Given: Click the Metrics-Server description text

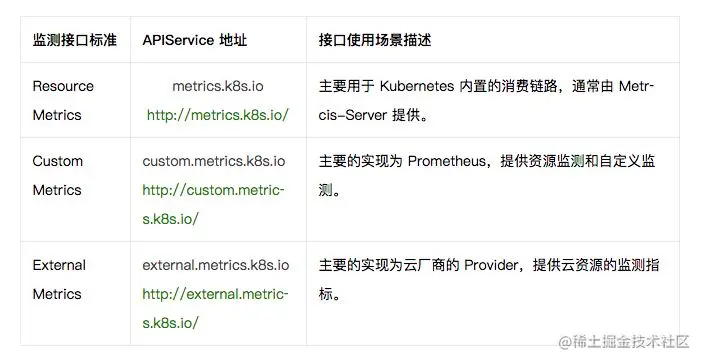Looking at the screenshot, I should tap(487, 101).
